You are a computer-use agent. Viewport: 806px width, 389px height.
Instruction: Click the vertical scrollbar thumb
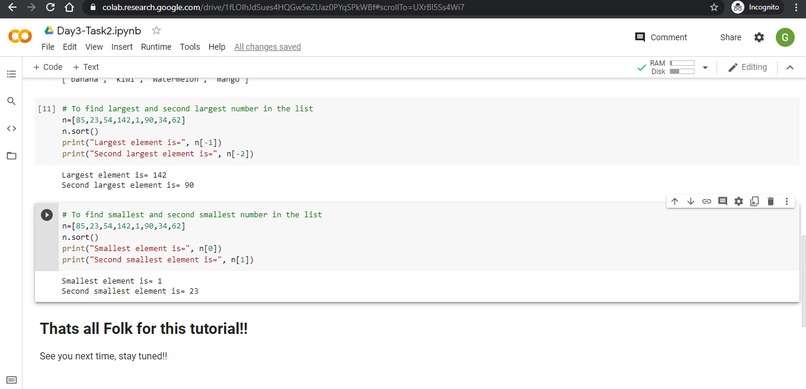point(803,280)
